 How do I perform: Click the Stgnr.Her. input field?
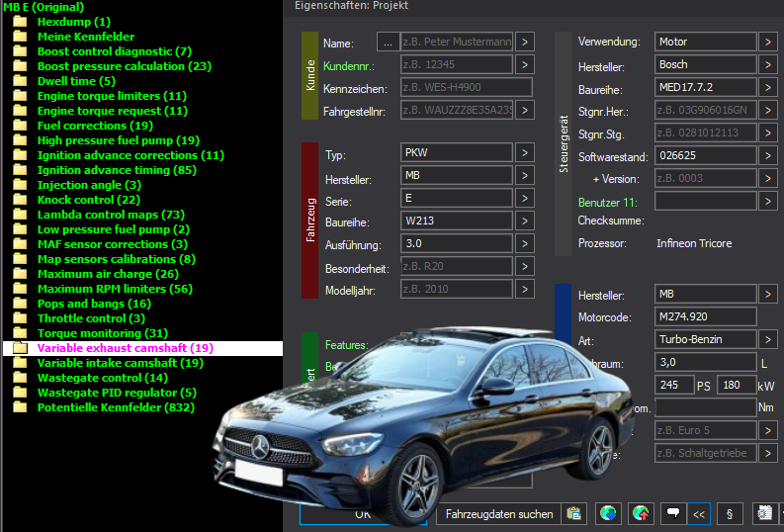[x=705, y=110]
